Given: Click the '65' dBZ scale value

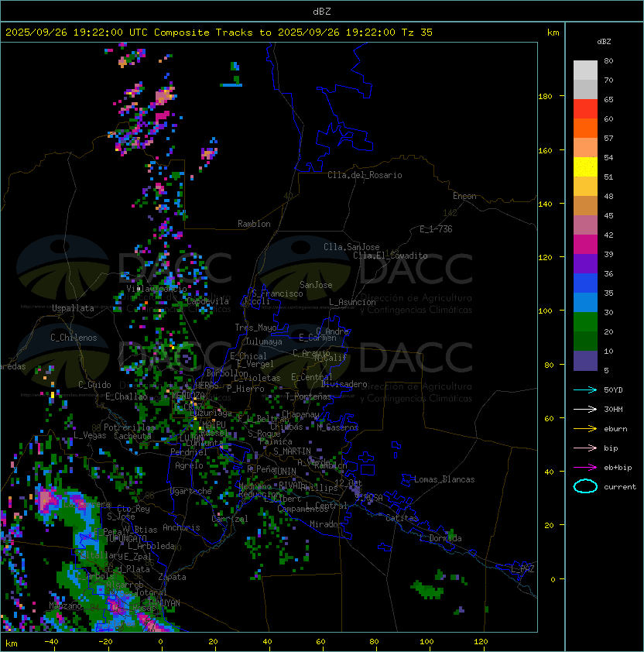Looking at the screenshot, I should (x=608, y=99).
